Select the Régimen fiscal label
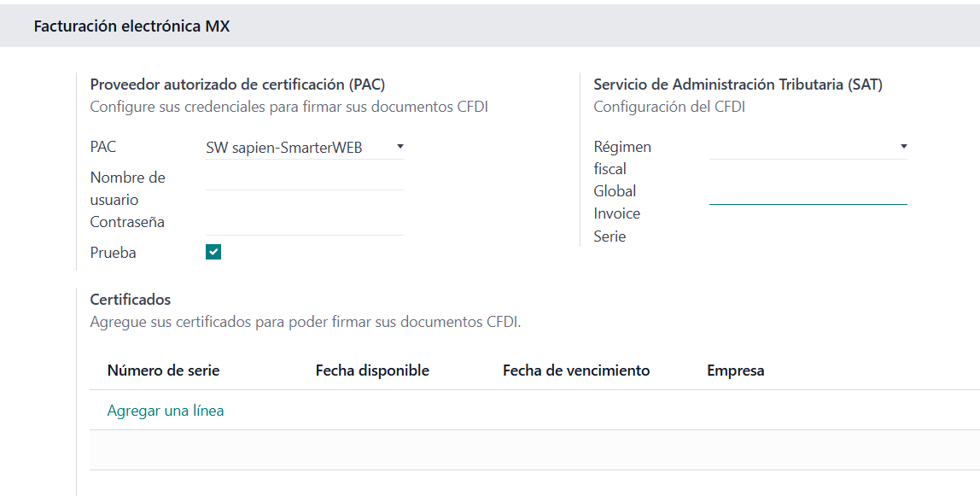This screenshot has height=496, width=980. 621,158
